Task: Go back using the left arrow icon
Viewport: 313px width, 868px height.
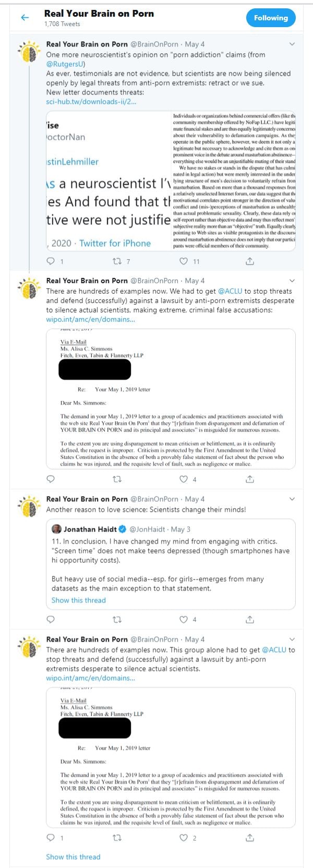Action: (25, 18)
